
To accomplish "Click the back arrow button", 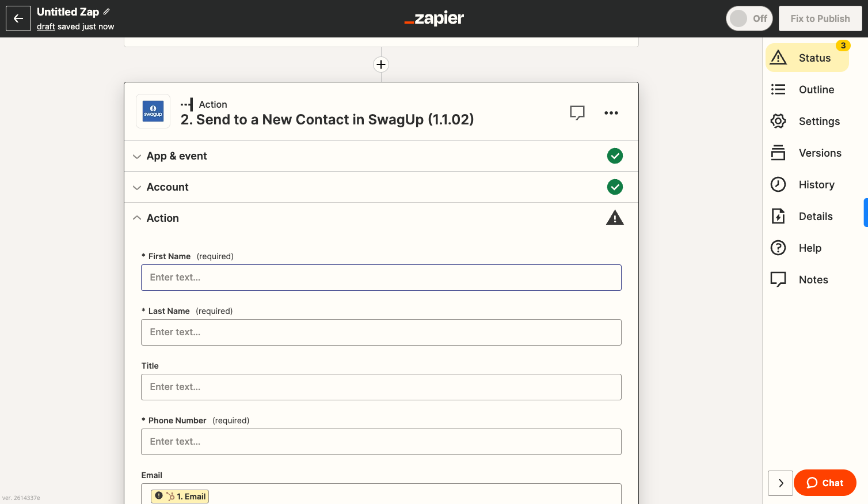I will (x=18, y=18).
